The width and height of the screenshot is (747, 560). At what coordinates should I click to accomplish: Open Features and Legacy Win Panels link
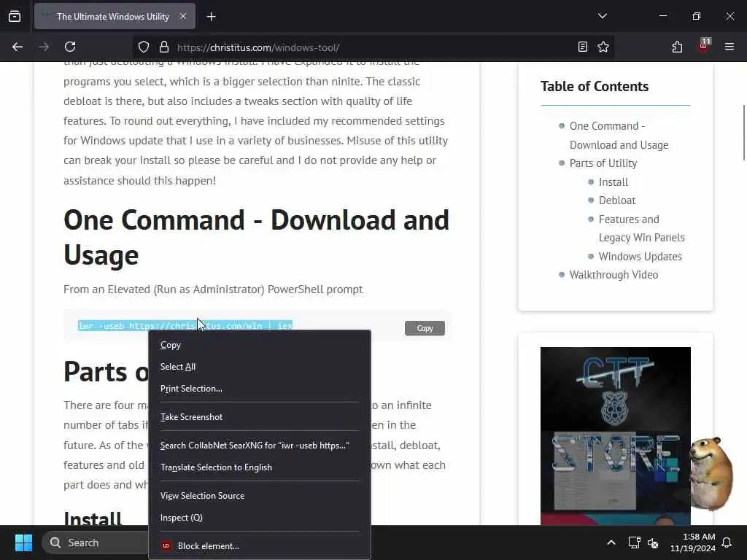pos(641,228)
